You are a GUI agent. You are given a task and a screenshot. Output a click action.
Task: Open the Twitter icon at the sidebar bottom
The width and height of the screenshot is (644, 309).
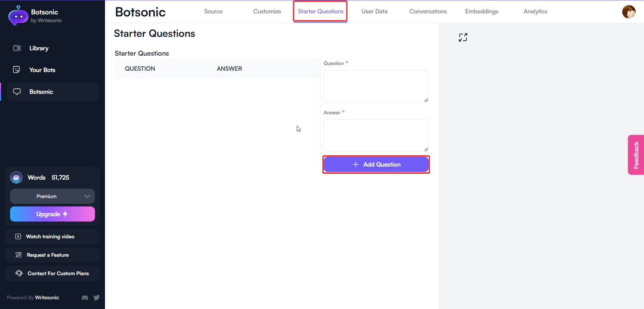point(97,298)
